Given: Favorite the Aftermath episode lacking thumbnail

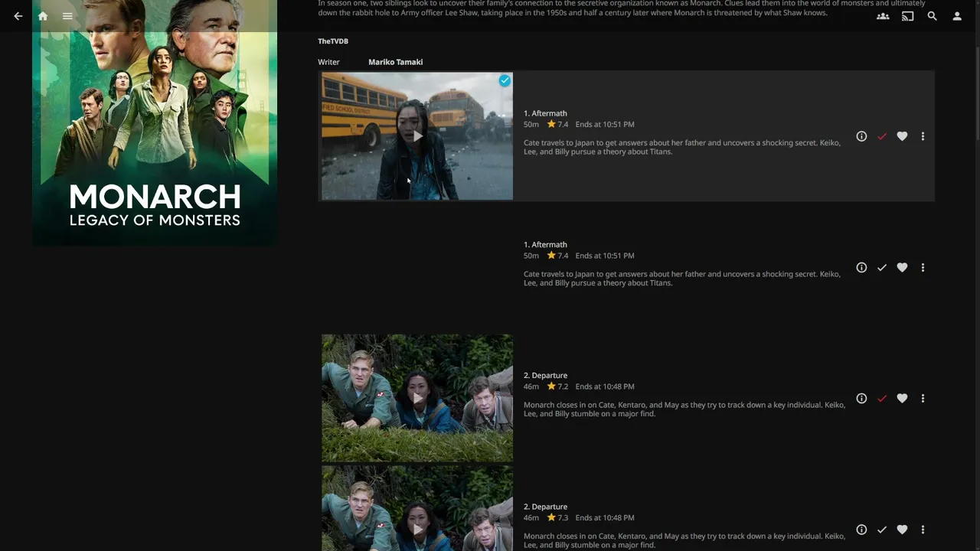Looking at the screenshot, I should click(902, 268).
